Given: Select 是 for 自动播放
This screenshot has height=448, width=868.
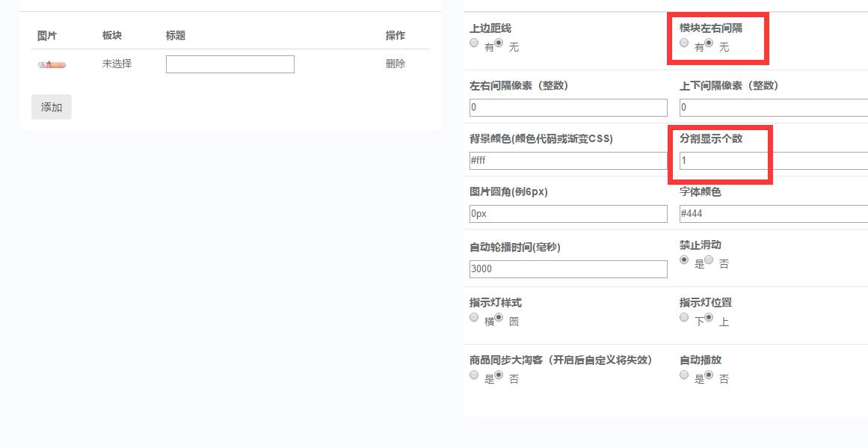Looking at the screenshot, I should pyautogui.click(x=684, y=375).
